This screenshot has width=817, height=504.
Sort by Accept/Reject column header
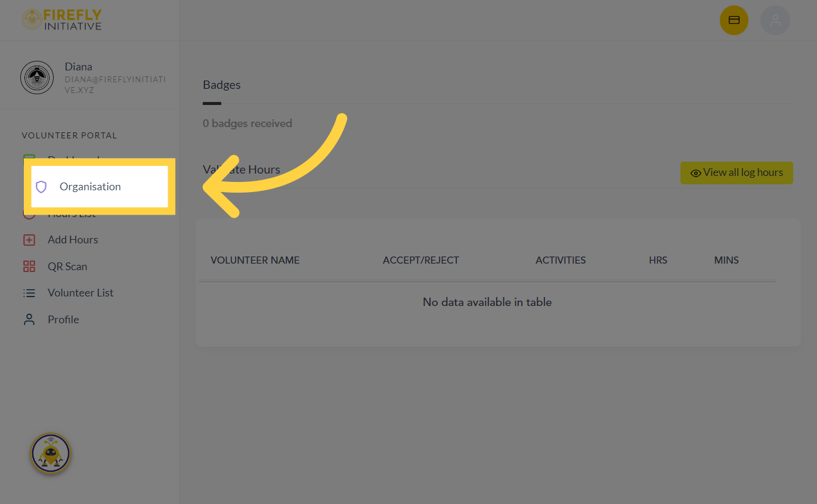(x=421, y=260)
